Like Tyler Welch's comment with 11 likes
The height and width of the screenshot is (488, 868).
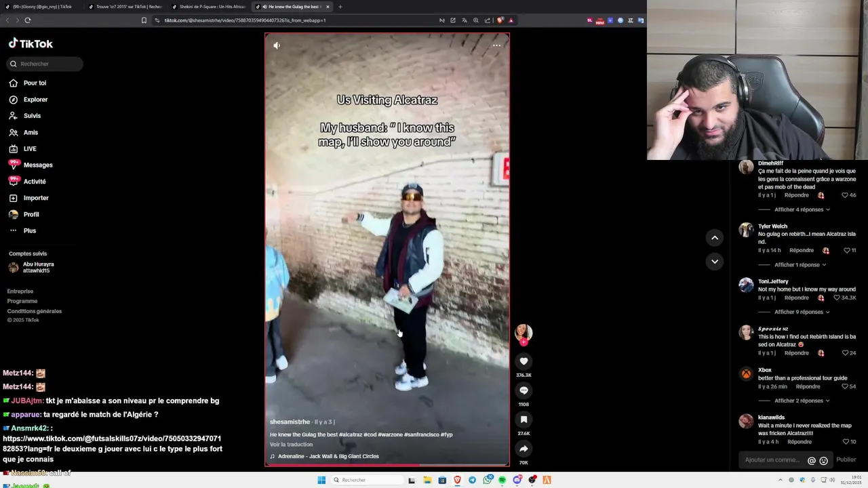[x=846, y=251]
